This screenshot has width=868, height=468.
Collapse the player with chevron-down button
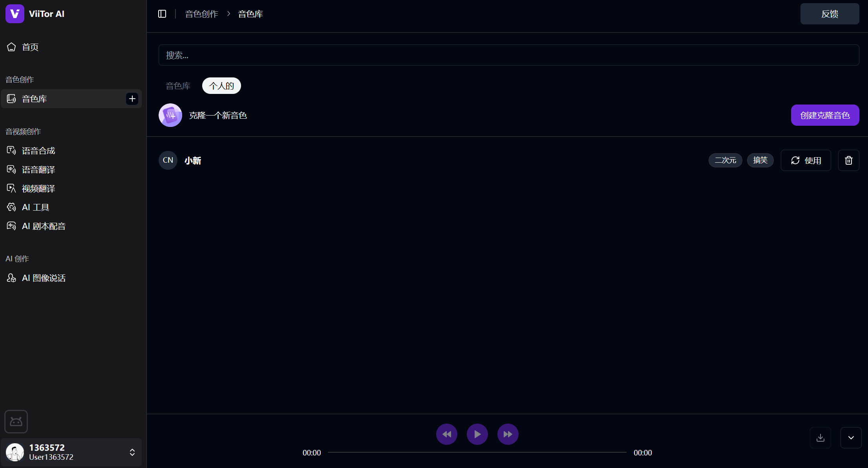click(851, 438)
